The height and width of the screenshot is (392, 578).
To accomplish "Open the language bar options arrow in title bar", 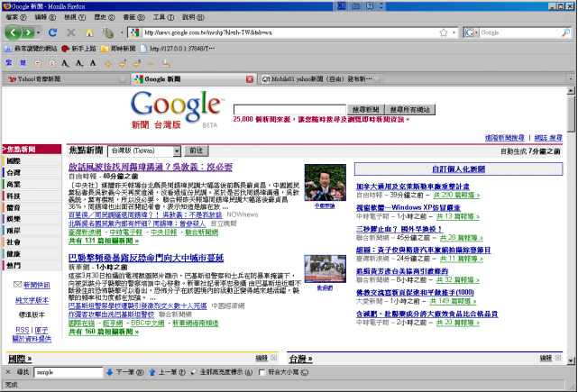I will point(381,6).
